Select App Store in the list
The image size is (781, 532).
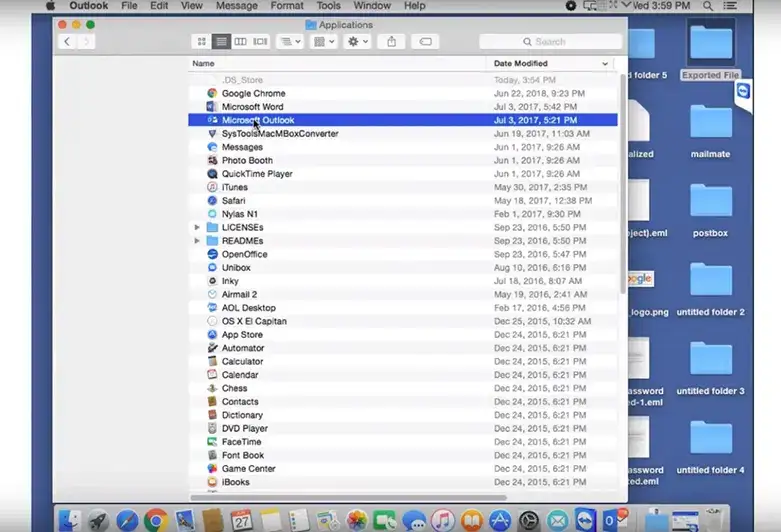tap(402, 335)
